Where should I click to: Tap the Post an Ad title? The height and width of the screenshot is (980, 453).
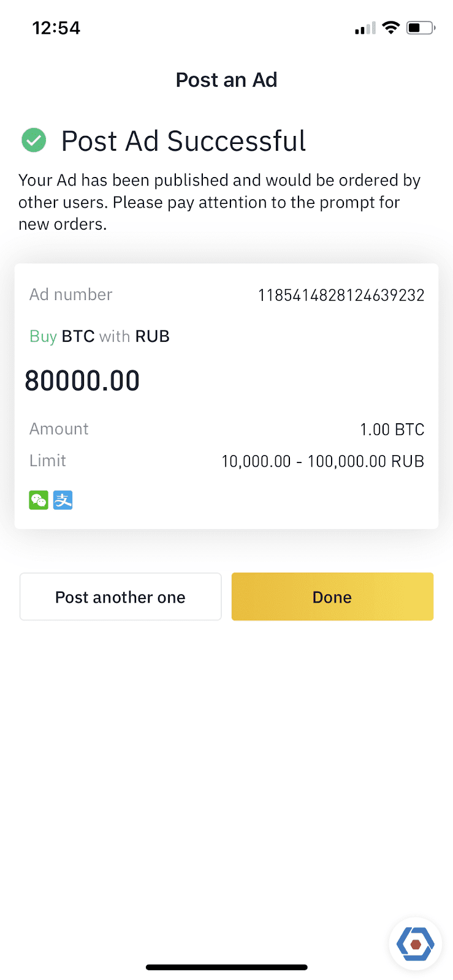pyautogui.click(x=227, y=80)
